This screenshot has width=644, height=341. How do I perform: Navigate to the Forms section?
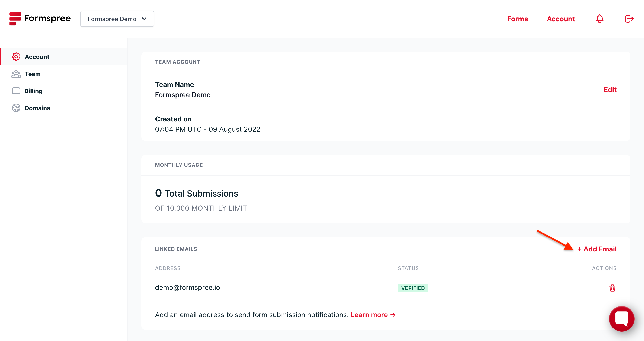pyautogui.click(x=517, y=19)
